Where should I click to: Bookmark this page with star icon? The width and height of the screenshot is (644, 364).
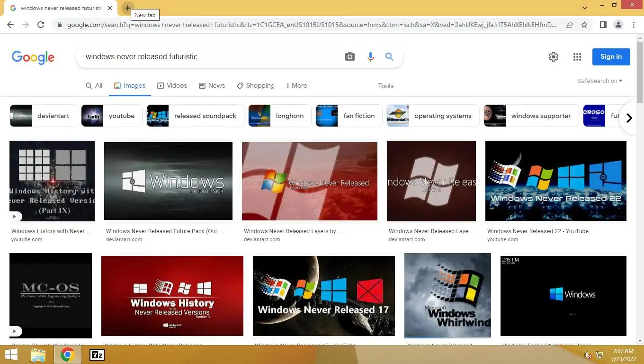tap(584, 25)
